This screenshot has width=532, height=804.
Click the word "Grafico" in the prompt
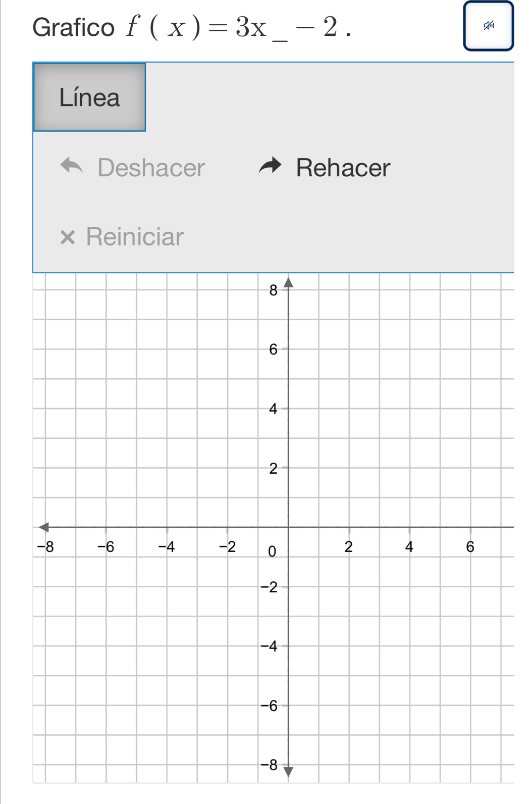(x=74, y=27)
